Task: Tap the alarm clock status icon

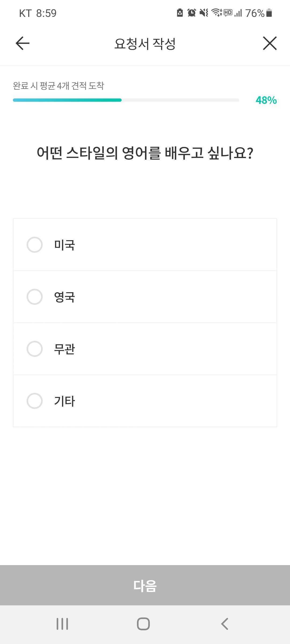Action: pyautogui.click(x=191, y=13)
